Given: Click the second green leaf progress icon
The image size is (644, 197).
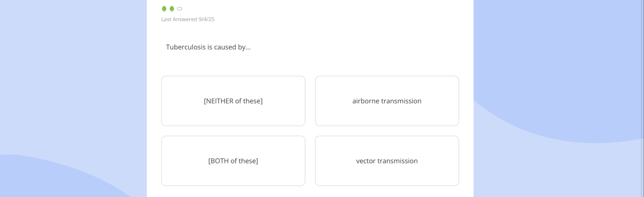Looking at the screenshot, I should coord(172,9).
